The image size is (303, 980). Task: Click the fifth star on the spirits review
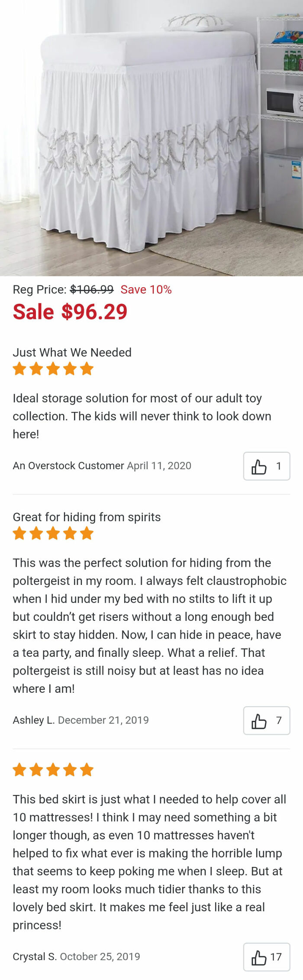point(86,534)
